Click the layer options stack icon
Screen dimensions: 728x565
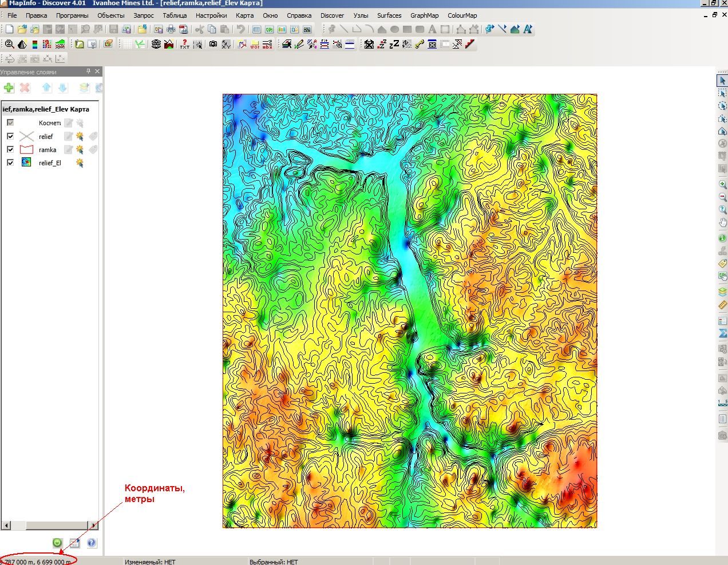tap(84, 87)
